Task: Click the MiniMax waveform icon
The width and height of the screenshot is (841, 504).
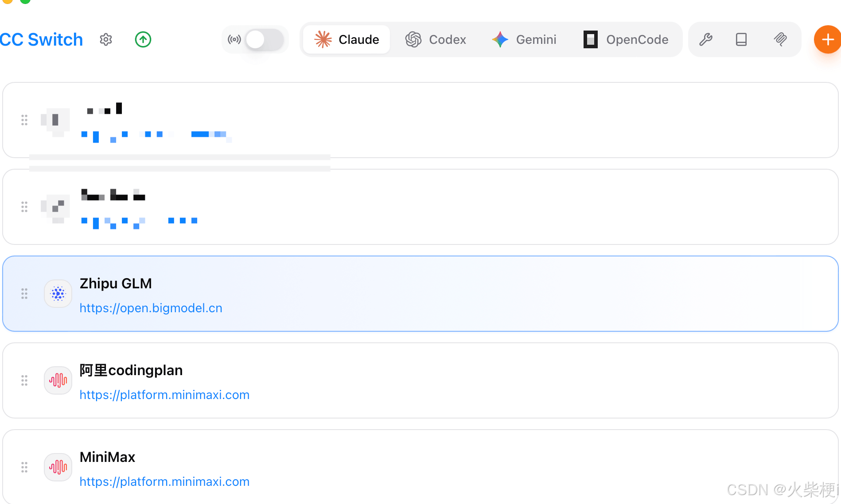Action: [58, 467]
